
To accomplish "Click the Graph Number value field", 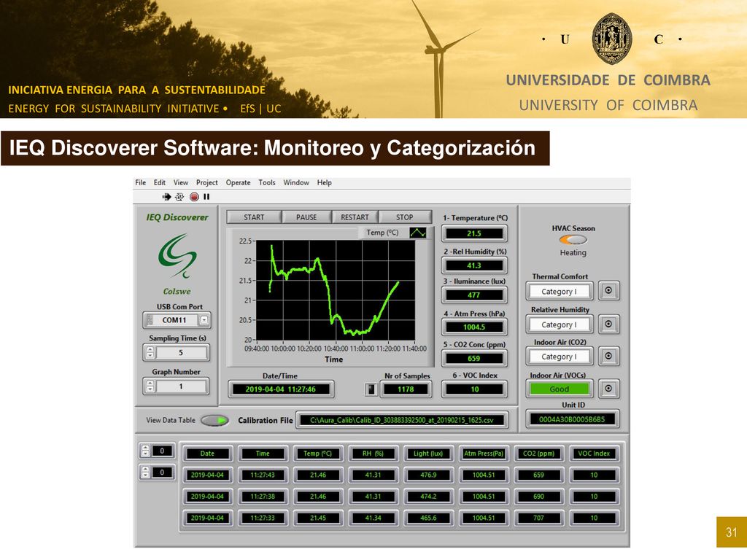I will pos(181,386).
